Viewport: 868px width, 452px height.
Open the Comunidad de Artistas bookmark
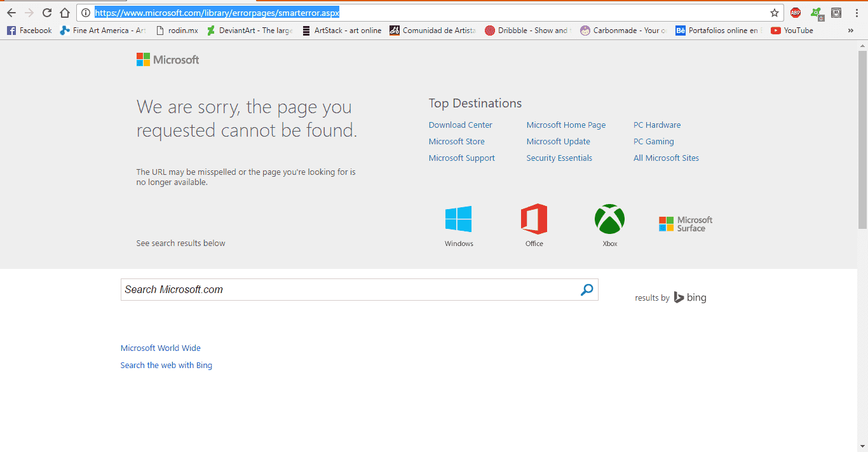point(433,30)
